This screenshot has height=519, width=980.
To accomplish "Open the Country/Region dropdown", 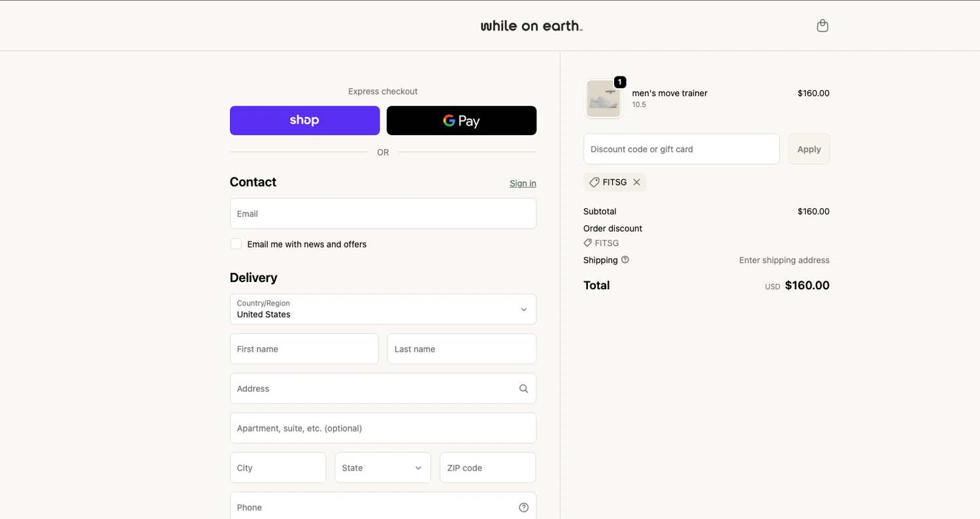I will 383,309.
